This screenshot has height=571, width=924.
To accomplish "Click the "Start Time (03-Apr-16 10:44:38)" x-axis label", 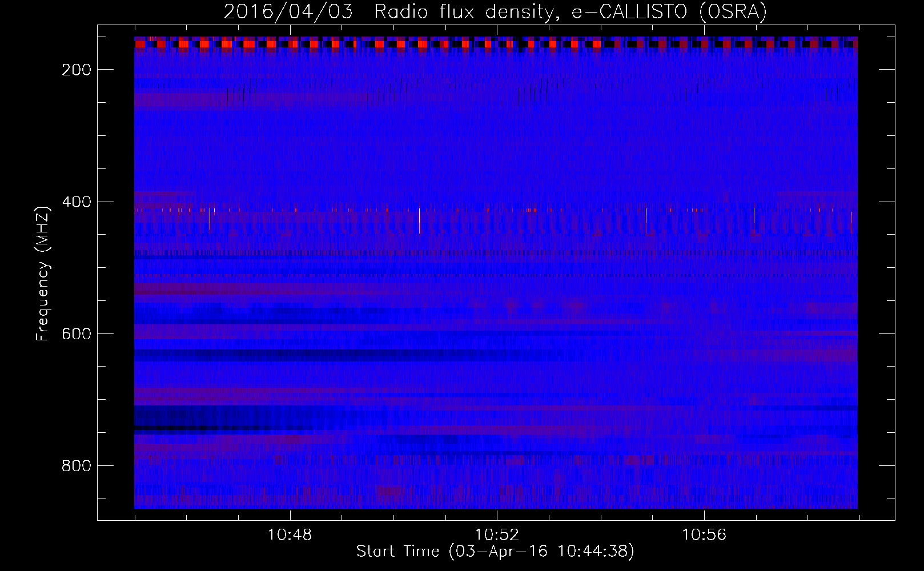I will click(x=495, y=552).
